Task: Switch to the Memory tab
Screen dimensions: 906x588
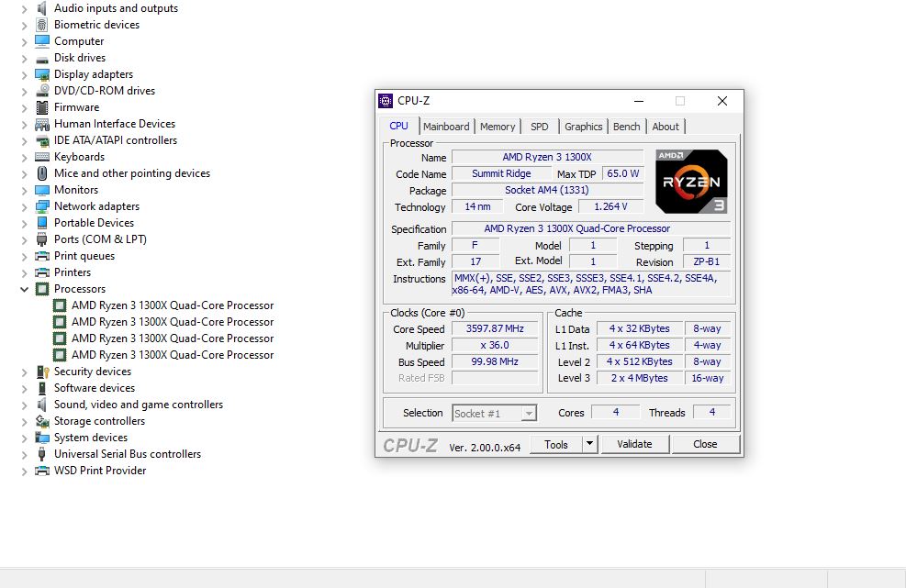Action: click(x=498, y=127)
